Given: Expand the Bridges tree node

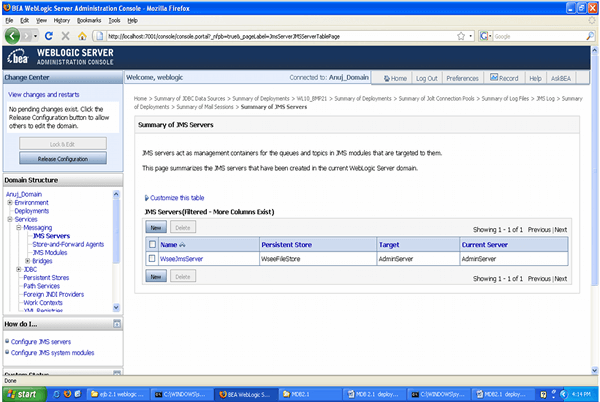Looking at the screenshot, I should click(x=27, y=261).
